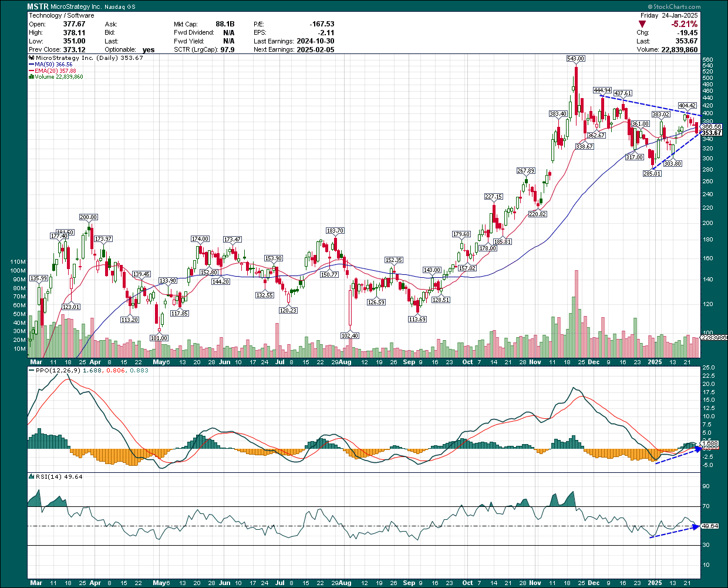Click the MSTR ticker symbol heading
The image size is (728, 588).
[x=38, y=6]
